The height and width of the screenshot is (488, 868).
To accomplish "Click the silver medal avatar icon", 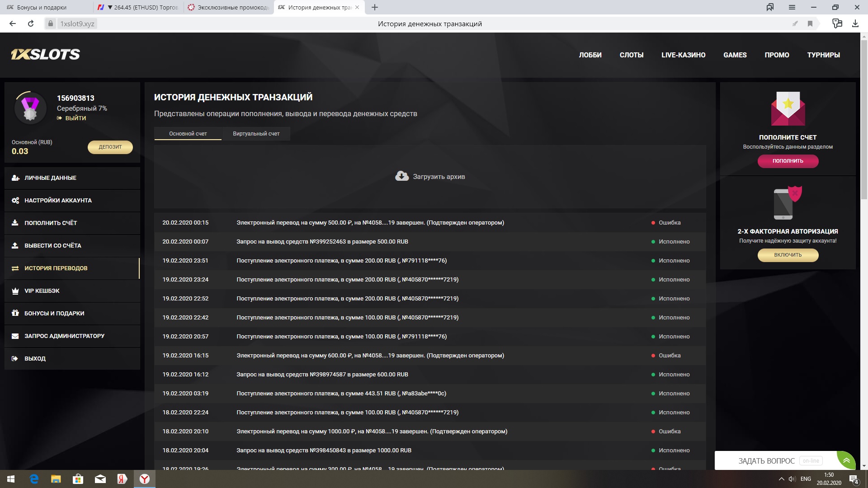I will [x=30, y=108].
